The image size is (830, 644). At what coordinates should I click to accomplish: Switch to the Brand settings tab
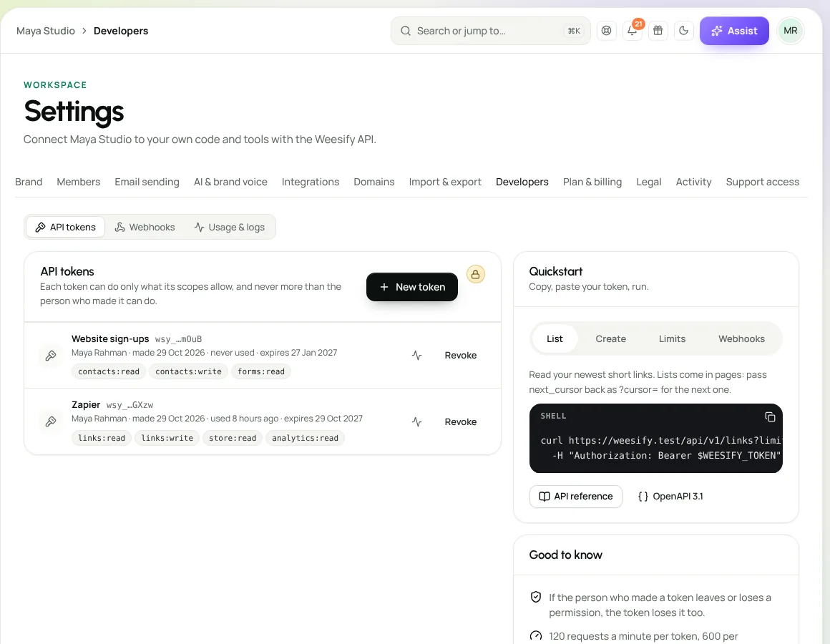pos(29,182)
